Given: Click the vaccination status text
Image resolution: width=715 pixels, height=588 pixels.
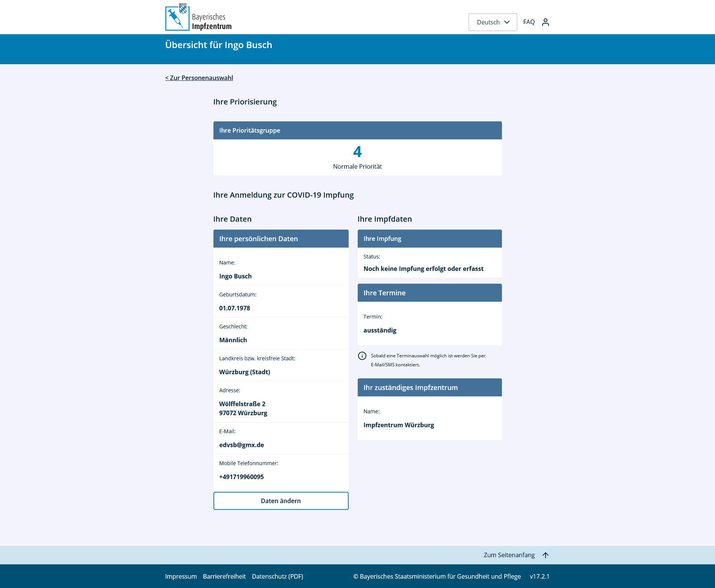Looking at the screenshot, I should [423, 269].
